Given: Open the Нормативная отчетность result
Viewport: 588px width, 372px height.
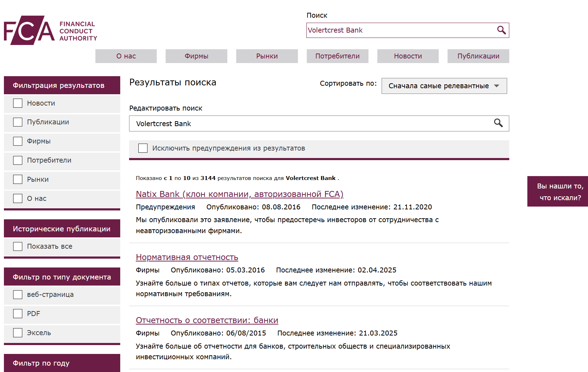Looking at the screenshot, I should coord(187,257).
